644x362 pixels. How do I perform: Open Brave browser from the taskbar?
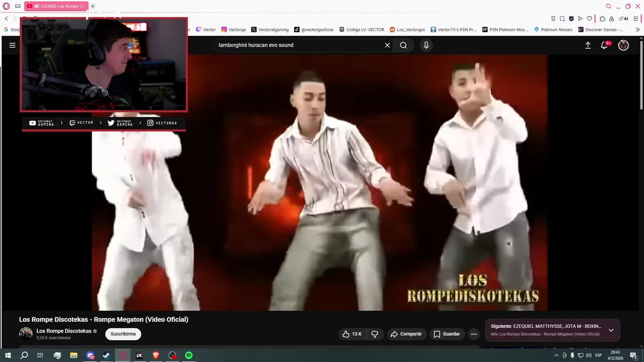pos(155,355)
